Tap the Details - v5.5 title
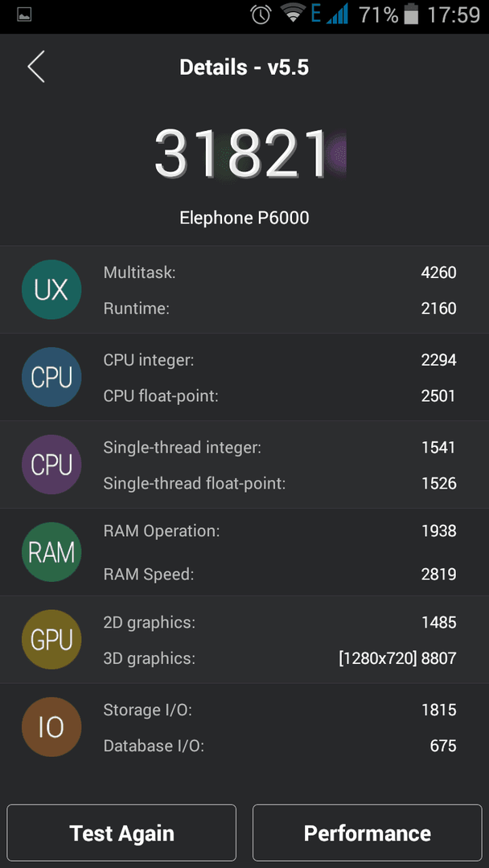 [x=244, y=67]
